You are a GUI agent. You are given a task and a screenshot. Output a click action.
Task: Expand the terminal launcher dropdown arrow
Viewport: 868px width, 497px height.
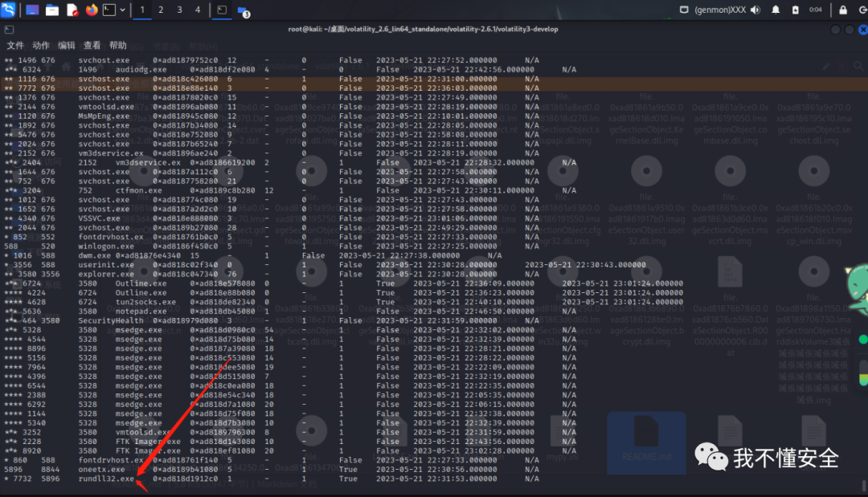click(122, 10)
